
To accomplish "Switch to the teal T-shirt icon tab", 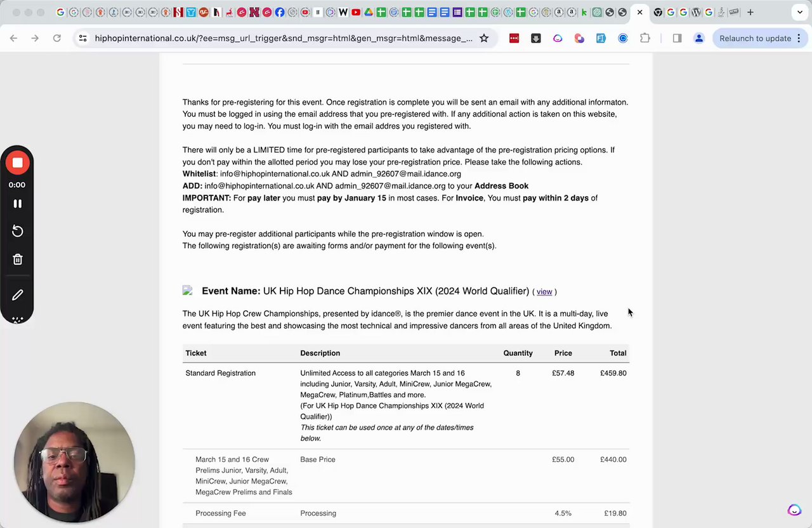I will point(191,12).
